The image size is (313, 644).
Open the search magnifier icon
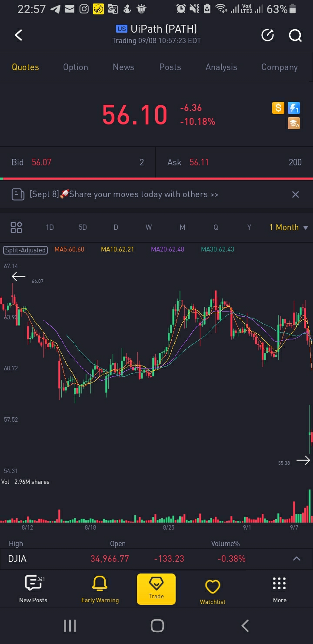pyautogui.click(x=295, y=35)
